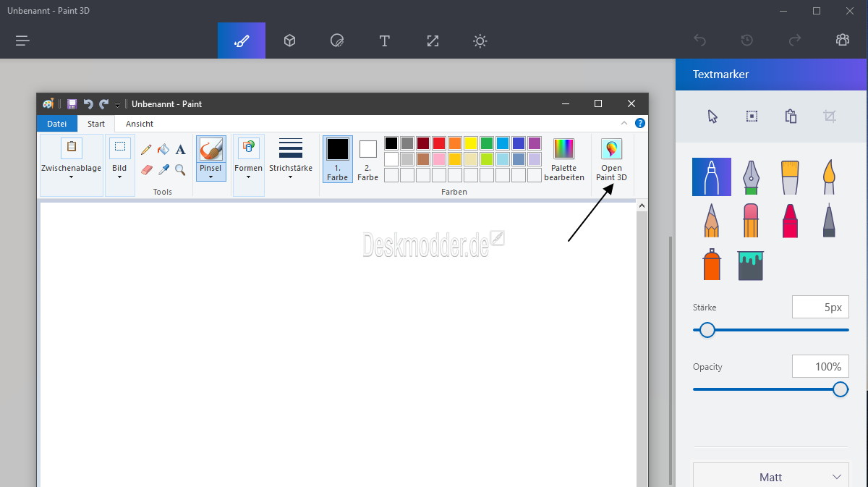The height and width of the screenshot is (487, 868).
Task: Click the Select all icon in Paint 3D
Action: [x=752, y=117]
